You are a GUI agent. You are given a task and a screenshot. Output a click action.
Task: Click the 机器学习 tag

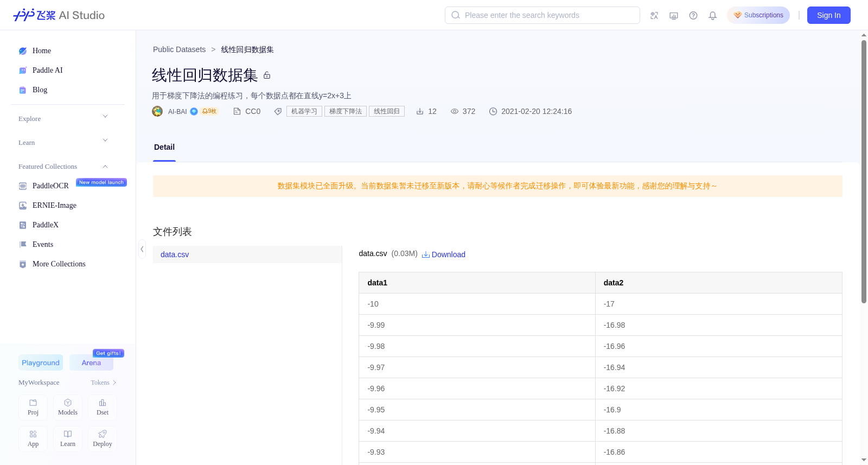point(304,111)
